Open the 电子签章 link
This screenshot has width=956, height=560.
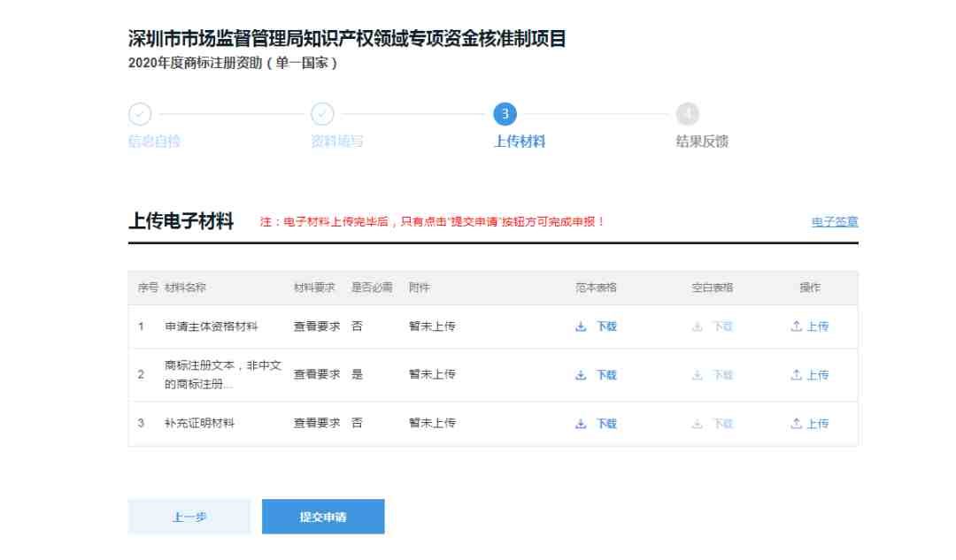[835, 222]
